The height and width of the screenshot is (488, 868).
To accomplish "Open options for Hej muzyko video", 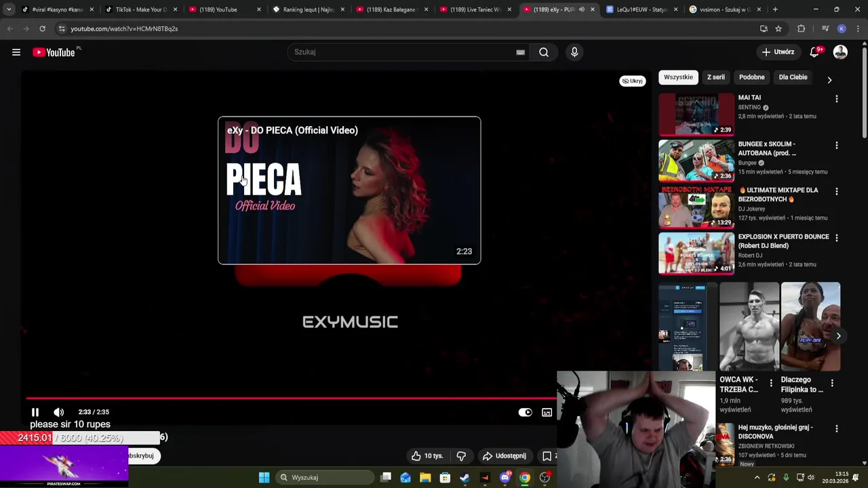I will 836,429.
